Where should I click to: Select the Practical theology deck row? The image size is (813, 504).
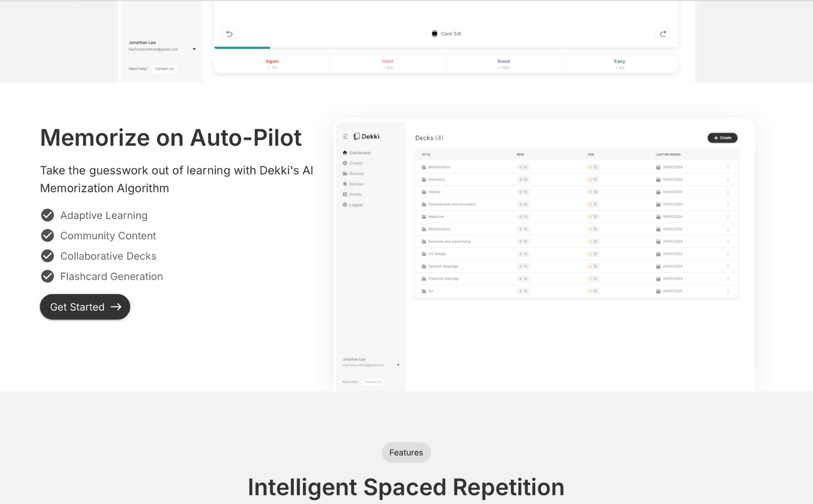pos(576,279)
